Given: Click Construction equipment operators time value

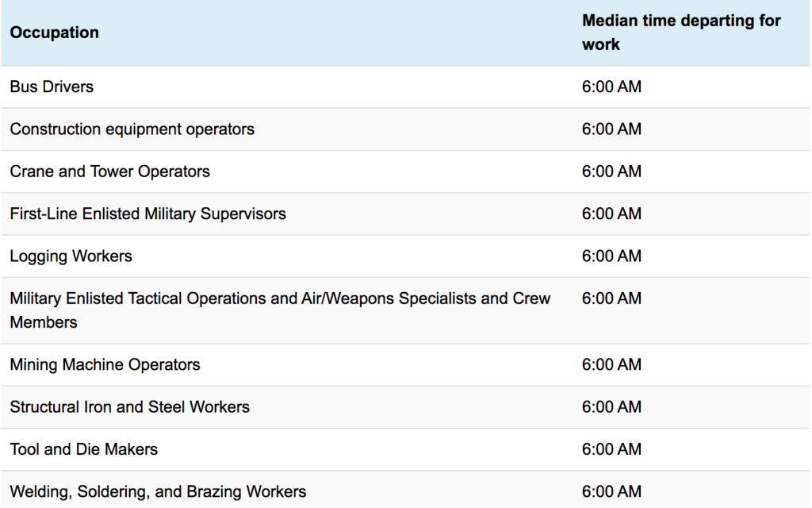Looking at the screenshot, I should pos(611,129).
